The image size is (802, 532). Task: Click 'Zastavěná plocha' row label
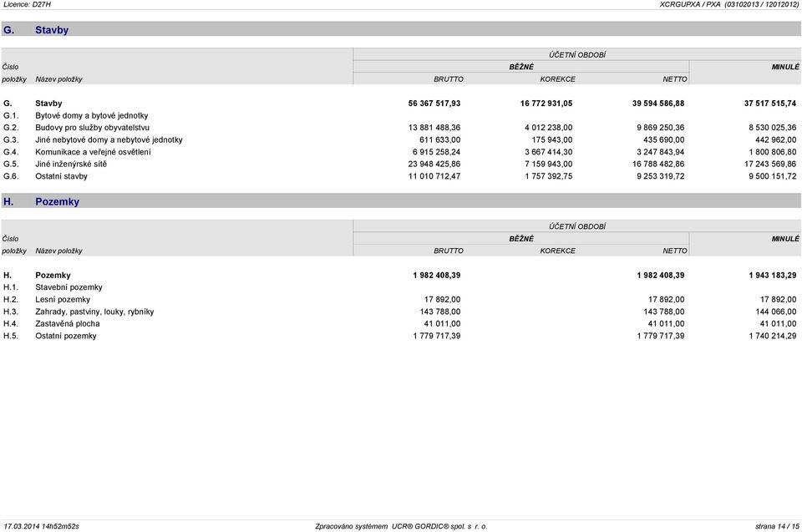click(68, 324)
